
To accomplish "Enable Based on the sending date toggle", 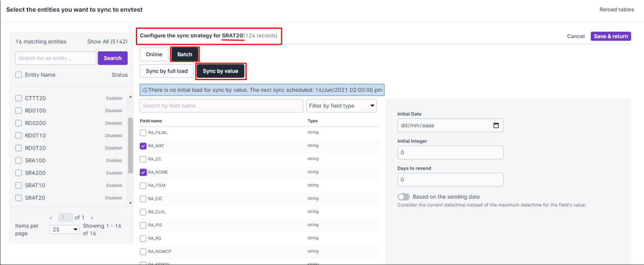I will tap(404, 197).
